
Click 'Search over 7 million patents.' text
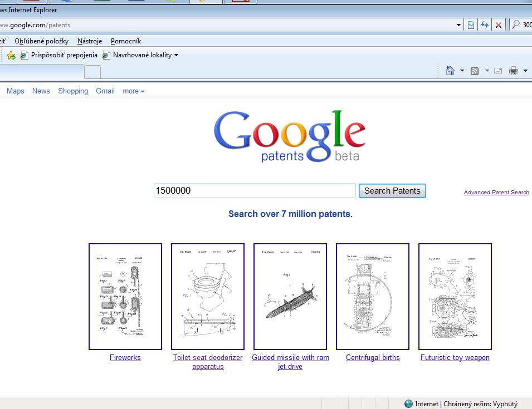(290, 214)
